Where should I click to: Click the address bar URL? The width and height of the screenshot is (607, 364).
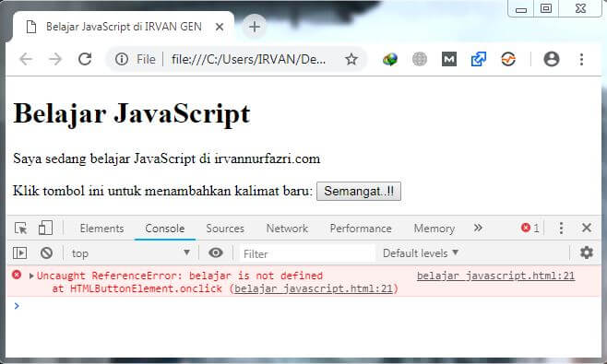[x=248, y=59]
